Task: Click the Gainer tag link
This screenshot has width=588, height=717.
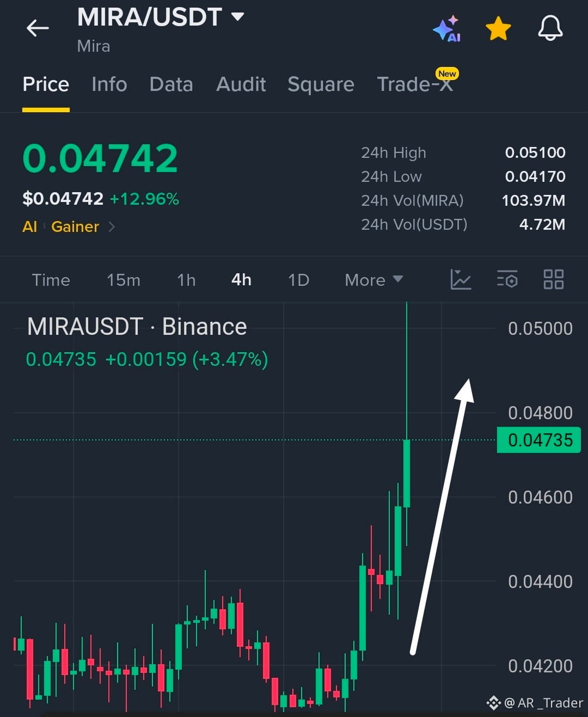Action: 75,226
